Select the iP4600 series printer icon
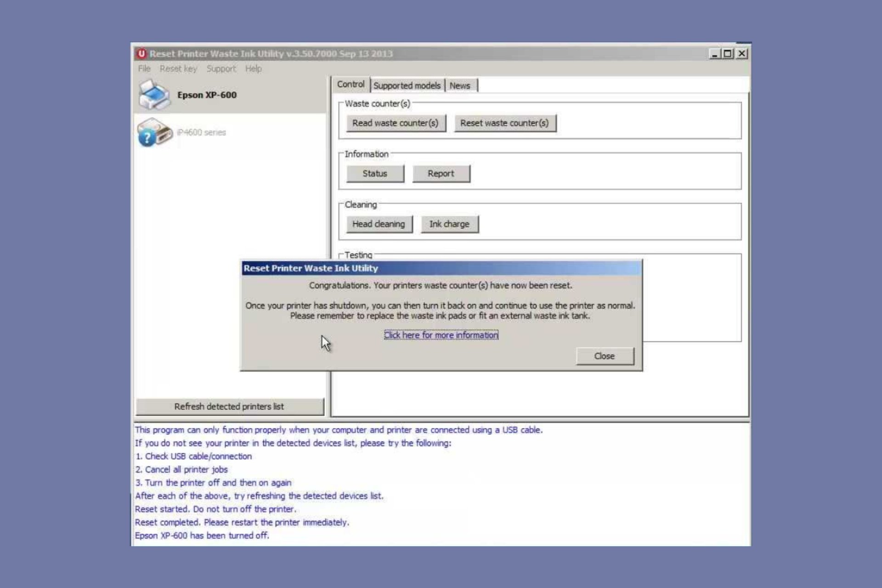Screen dimensions: 882x588 [x=154, y=132]
